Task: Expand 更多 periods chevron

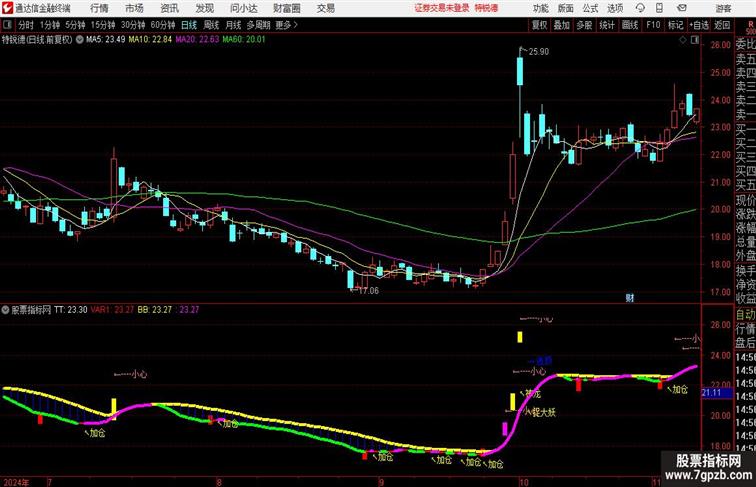Action: tap(286, 25)
